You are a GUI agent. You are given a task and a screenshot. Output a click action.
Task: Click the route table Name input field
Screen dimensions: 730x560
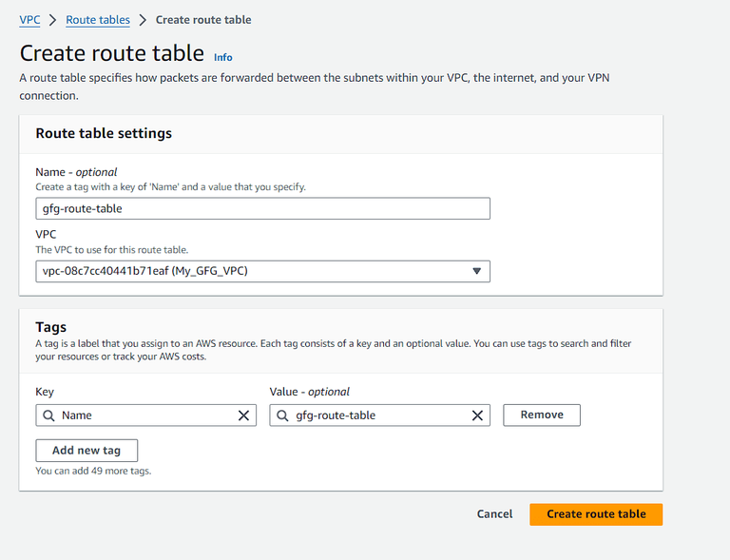(262, 208)
